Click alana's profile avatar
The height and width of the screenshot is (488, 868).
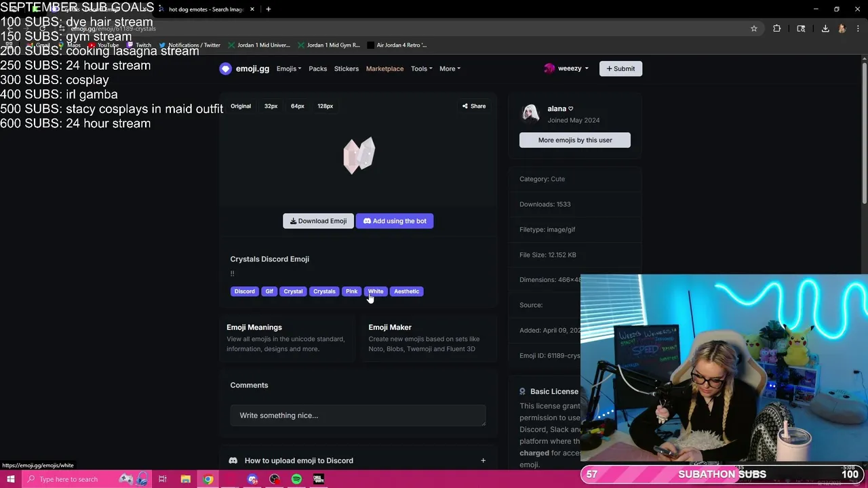click(x=530, y=113)
